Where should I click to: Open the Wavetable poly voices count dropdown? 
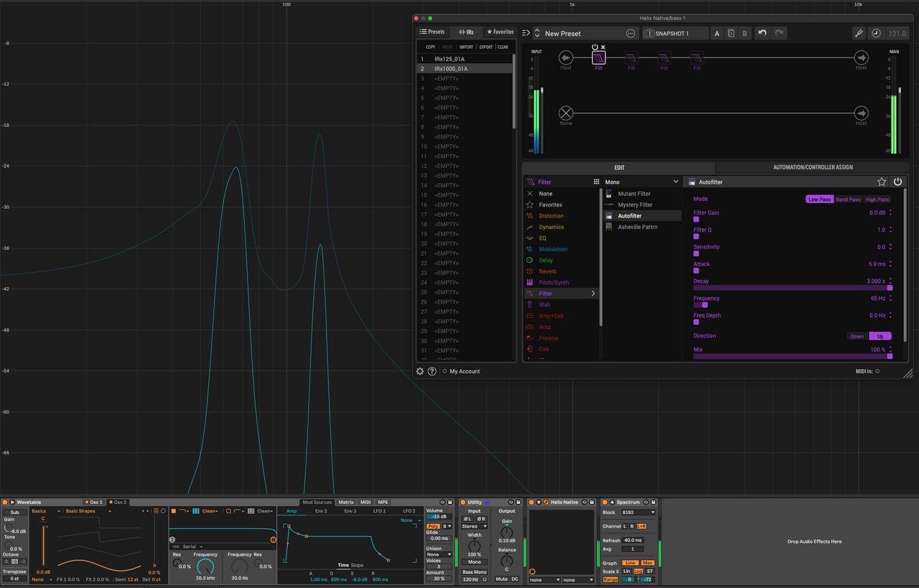point(448,526)
